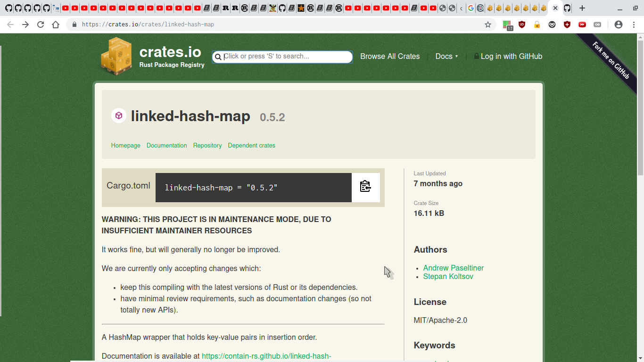This screenshot has width=644, height=362.
Task: Open the Chrome profile avatar
Action: (x=619, y=25)
